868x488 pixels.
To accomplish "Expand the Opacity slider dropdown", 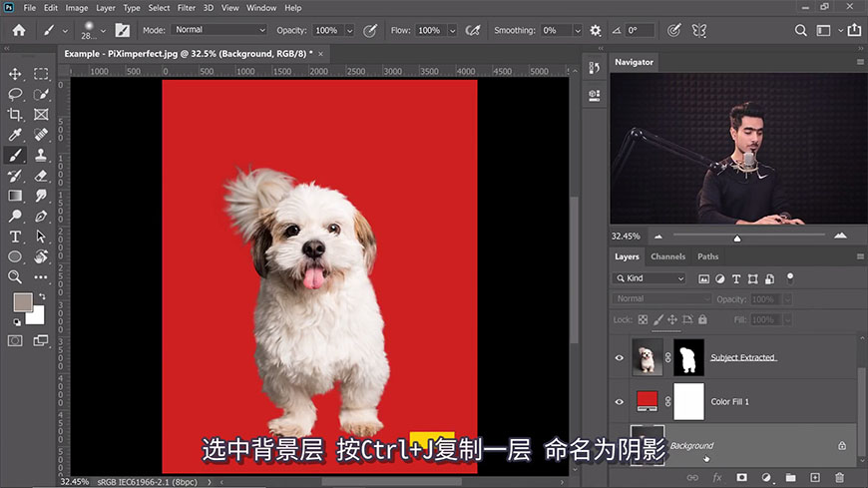I will [x=350, y=31].
